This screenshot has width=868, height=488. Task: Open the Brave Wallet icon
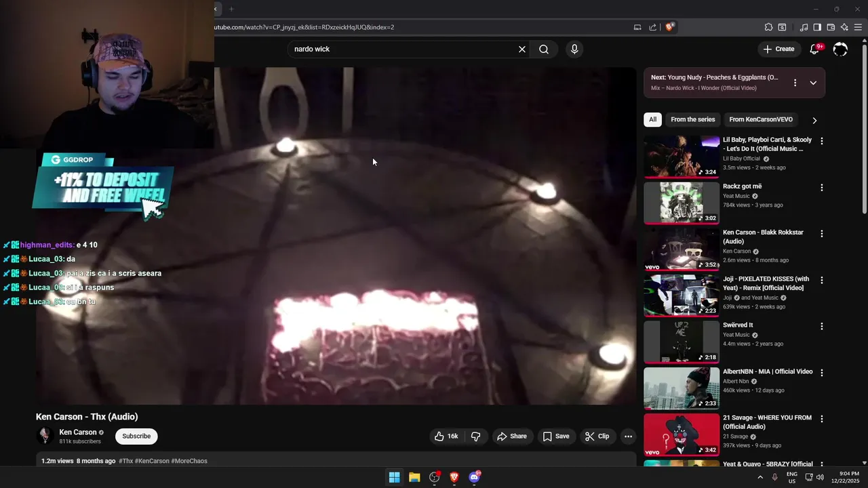click(831, 27)
